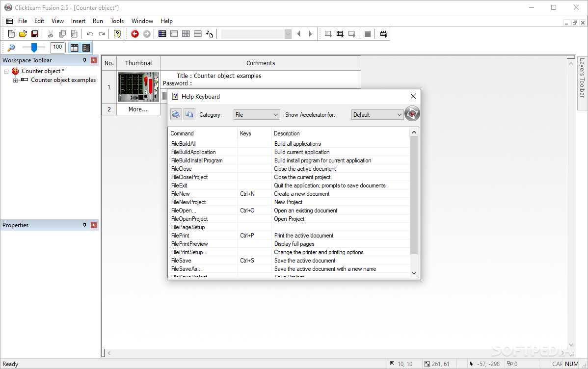
Task: Pin the Workspace Toolbar panel
Action: point(85,60)
